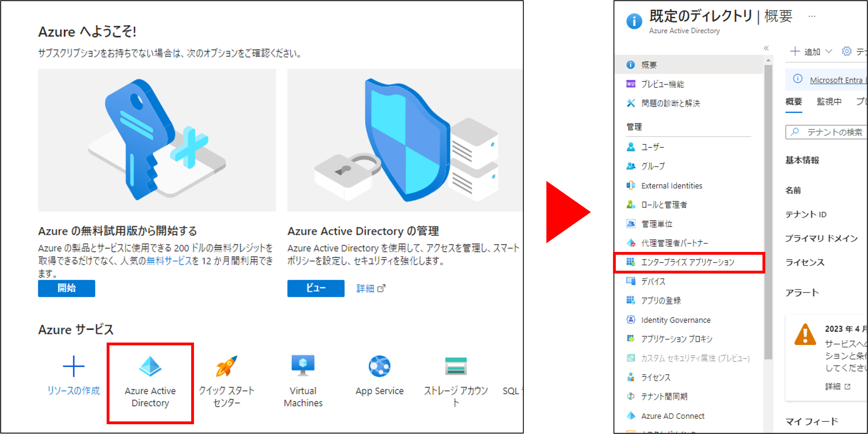This screenshot has height=434, width=868.
Task: Open the Storage Account service icon
Action: click(x=456, y=366)
